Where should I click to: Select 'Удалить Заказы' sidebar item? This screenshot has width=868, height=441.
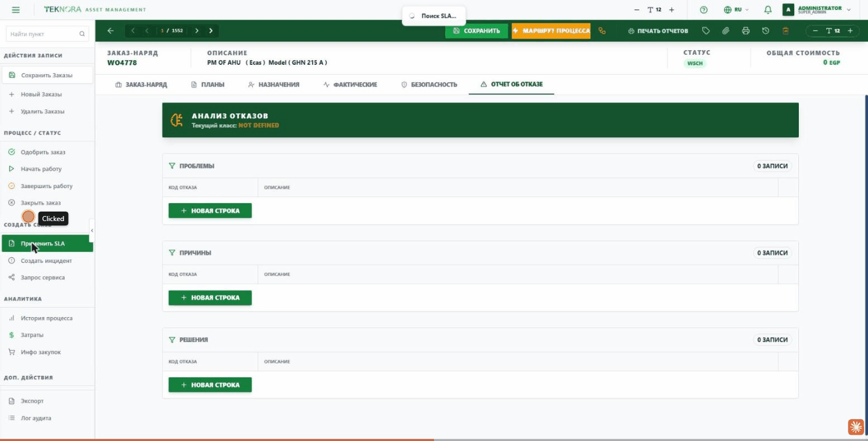pos(47,112)
